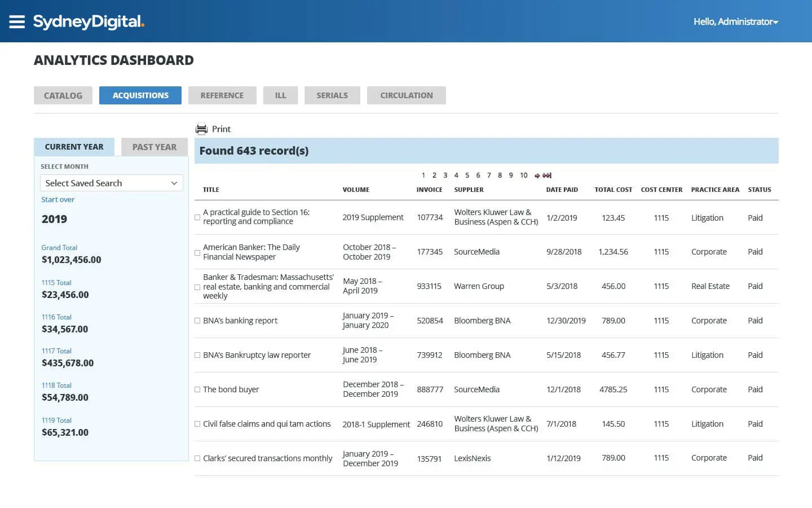Open the saved search list chevron
Image resolution: width=812 pixels, height=508 pixels.
[x=174, y=183]
